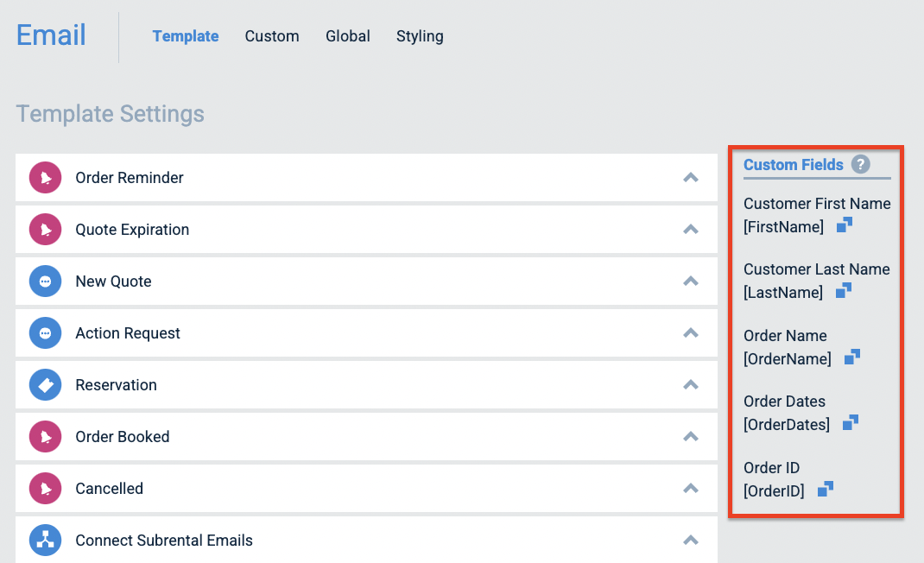924x563 pixels.
Task: Expand the Reservation section chevron
Action: (x=691, y=385)
